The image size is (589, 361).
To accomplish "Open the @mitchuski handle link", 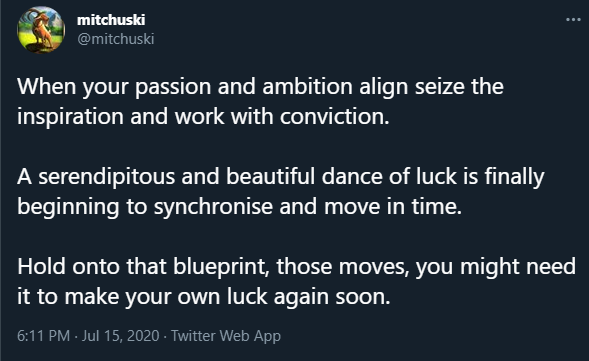I will (x=116, y=39).
